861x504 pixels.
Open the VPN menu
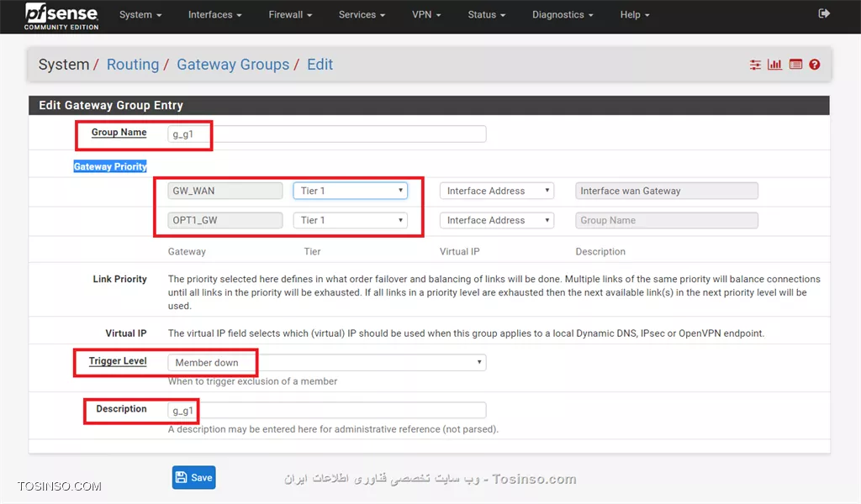pyautogui.click(x=426, y=15)
